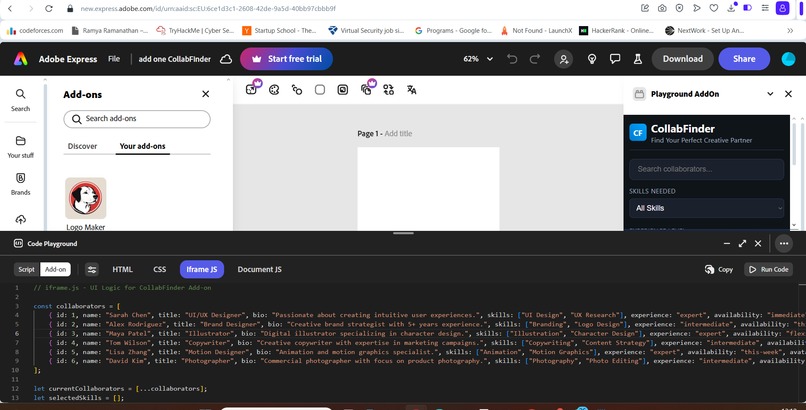Select the layered square page icon
This screenshot has height=410, width=806.
pos(343,90)
